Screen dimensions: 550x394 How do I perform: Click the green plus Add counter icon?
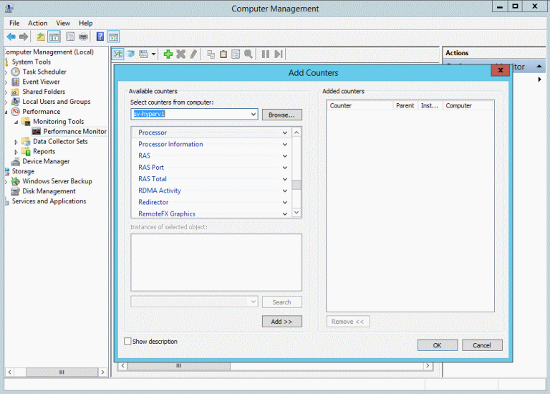pyautogui.click(x=168, y=54)
